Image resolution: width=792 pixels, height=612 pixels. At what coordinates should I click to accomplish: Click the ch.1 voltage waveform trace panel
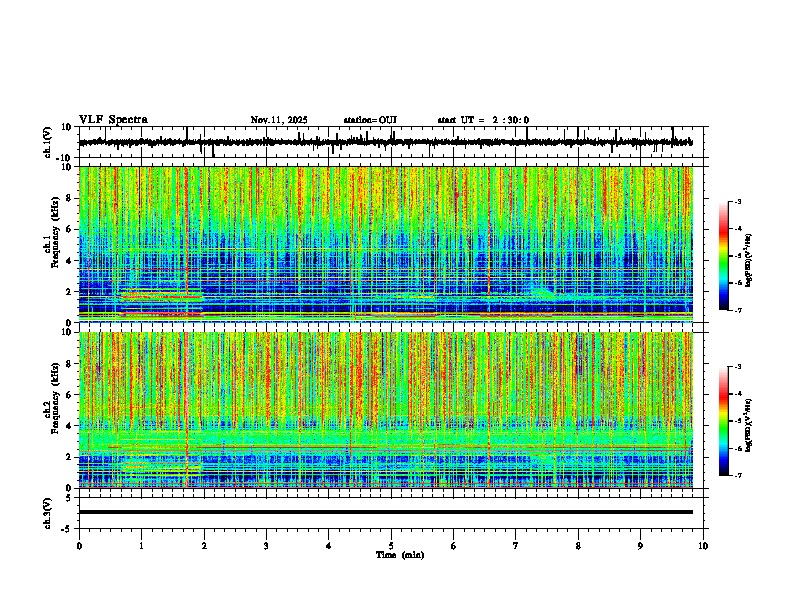393,142
